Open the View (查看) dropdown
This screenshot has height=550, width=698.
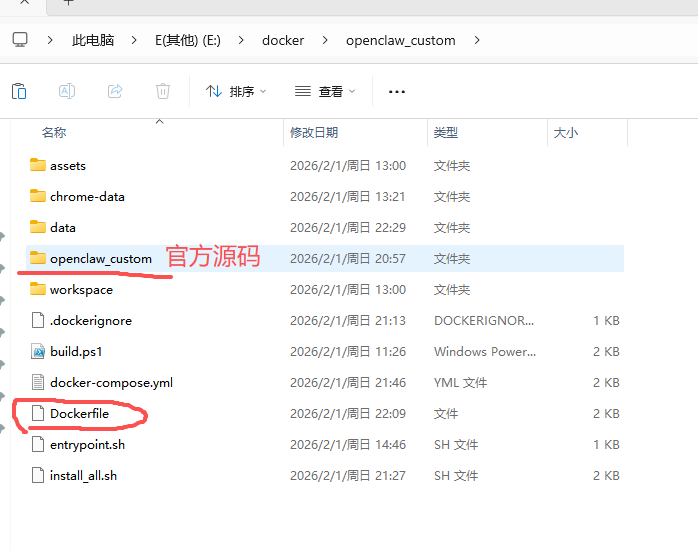[325, 92]
